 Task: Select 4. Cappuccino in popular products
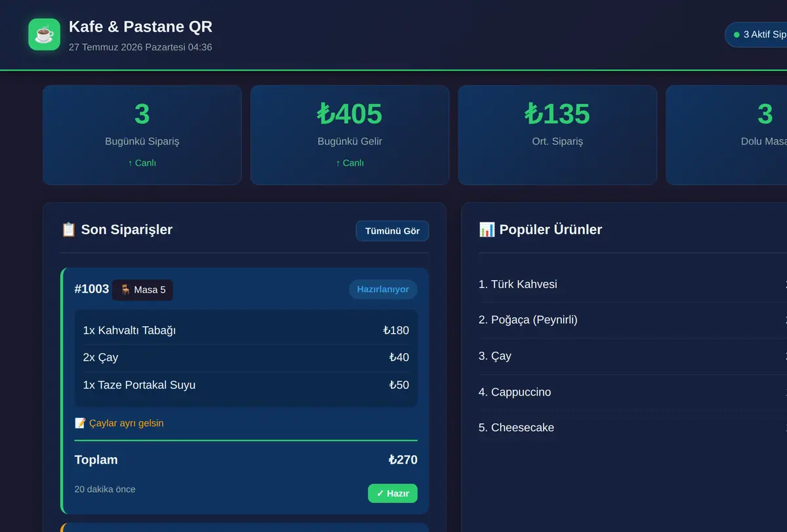click(x=515, y=392)
